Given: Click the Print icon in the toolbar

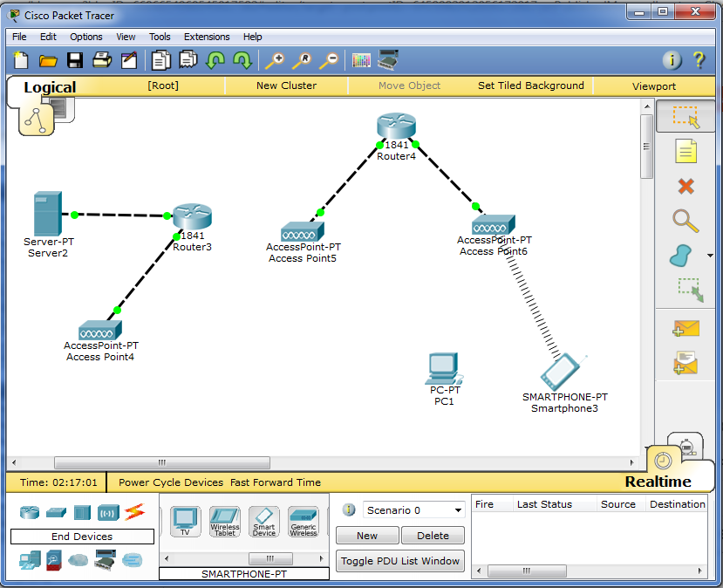Looking at the screenshot, I should coord(102,60).
